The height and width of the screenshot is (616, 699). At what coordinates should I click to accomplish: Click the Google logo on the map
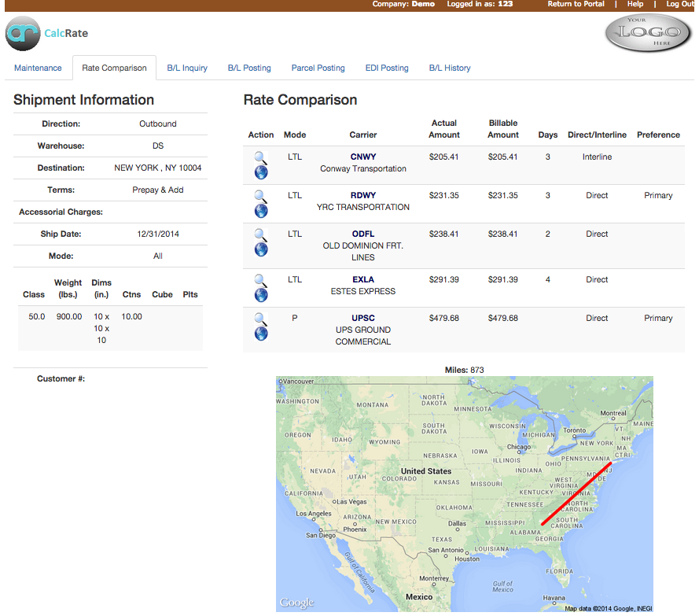click(x=297, y=603)
